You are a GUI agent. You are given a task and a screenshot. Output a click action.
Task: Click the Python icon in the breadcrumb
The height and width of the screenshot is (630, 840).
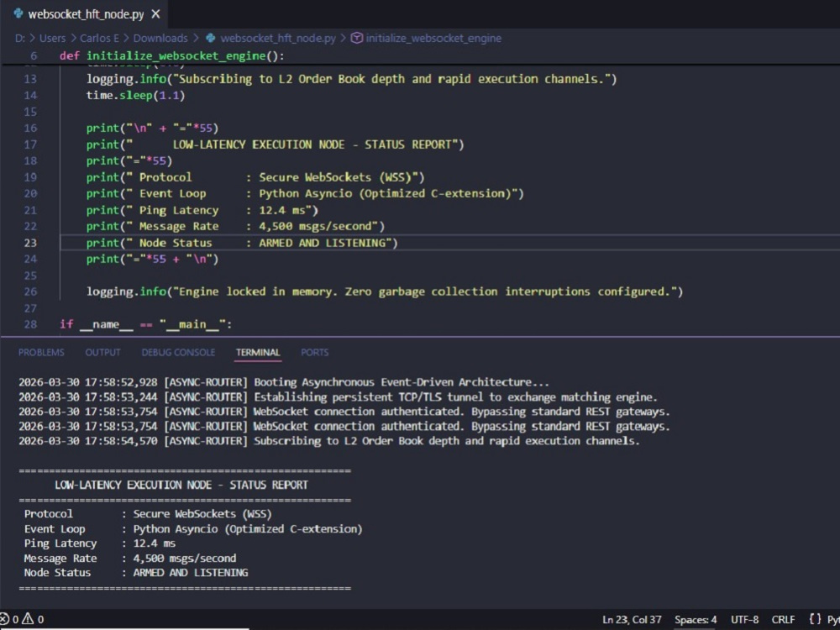coord(211,38)
